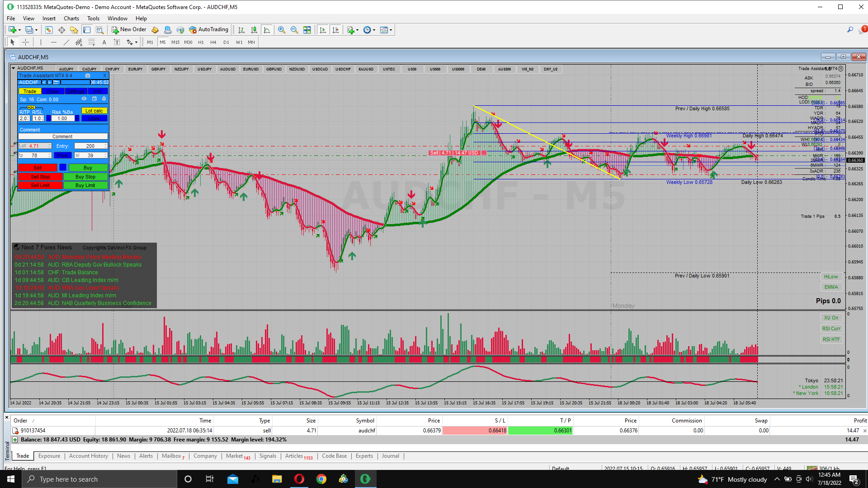
Task: Select the Crosshair cursor tool
Action: (x=26, y=42)
